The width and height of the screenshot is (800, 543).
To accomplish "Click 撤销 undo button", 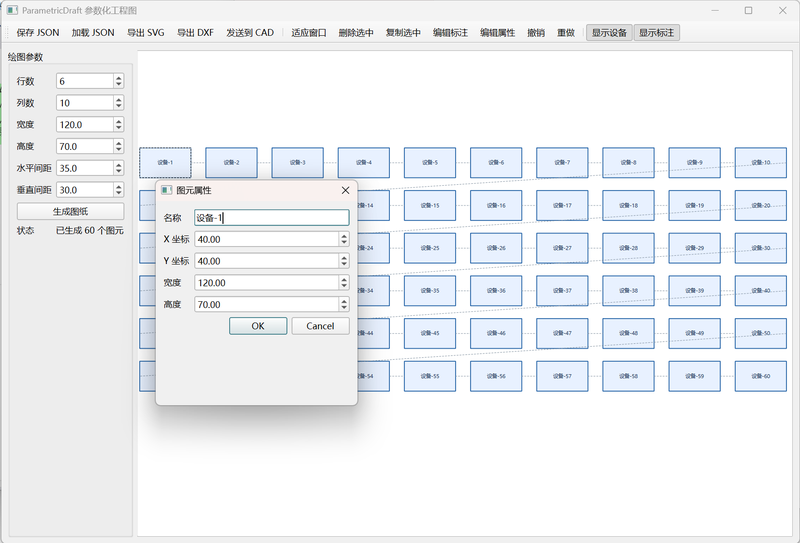I will [536, 33].
